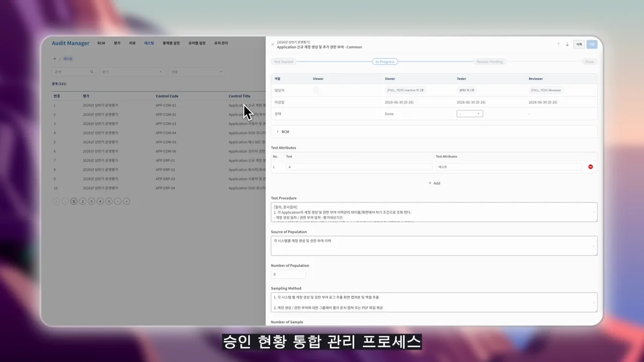Click the home icon in the breadcrumb
The height and width of the screenshot is (362, 644).
54,59
